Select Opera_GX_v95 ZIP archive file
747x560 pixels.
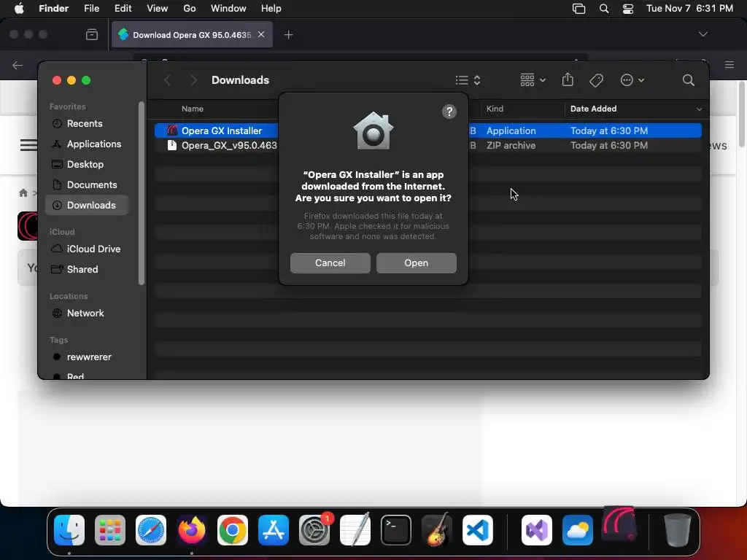point(427,145)
